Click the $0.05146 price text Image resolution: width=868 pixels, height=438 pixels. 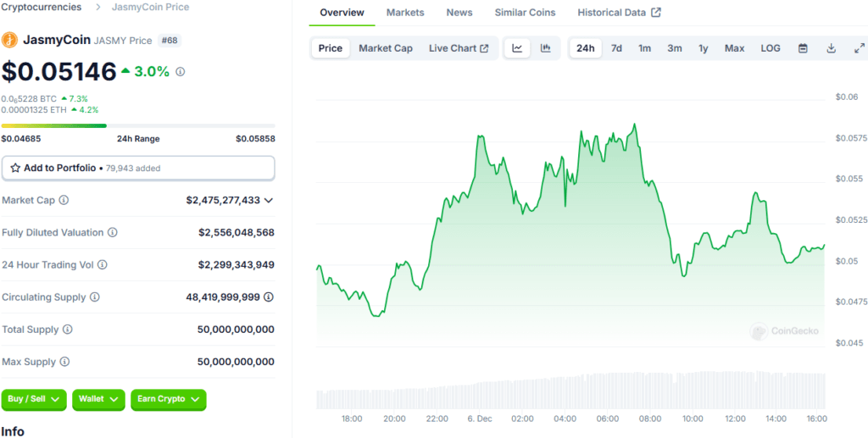coord(58,72)
